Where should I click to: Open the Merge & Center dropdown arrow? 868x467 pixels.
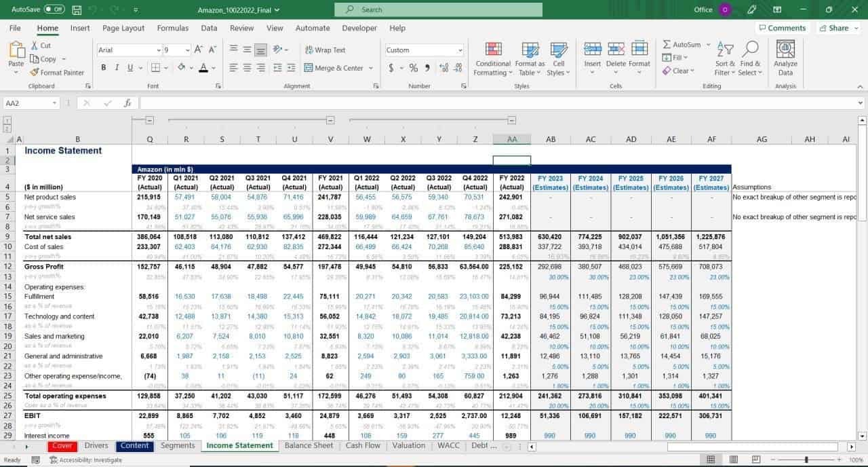[370, 68]
